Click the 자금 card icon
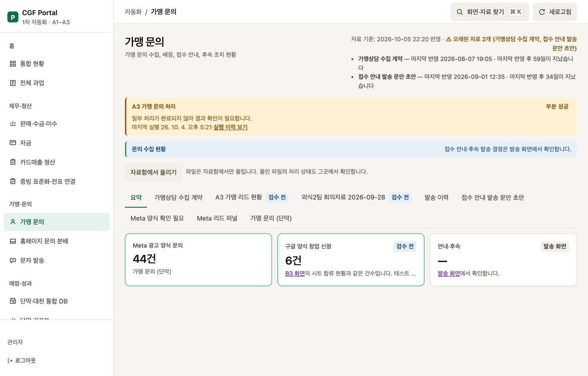This screenshot has height=376, width=588. pyautogui.click(x=13, y=143)
